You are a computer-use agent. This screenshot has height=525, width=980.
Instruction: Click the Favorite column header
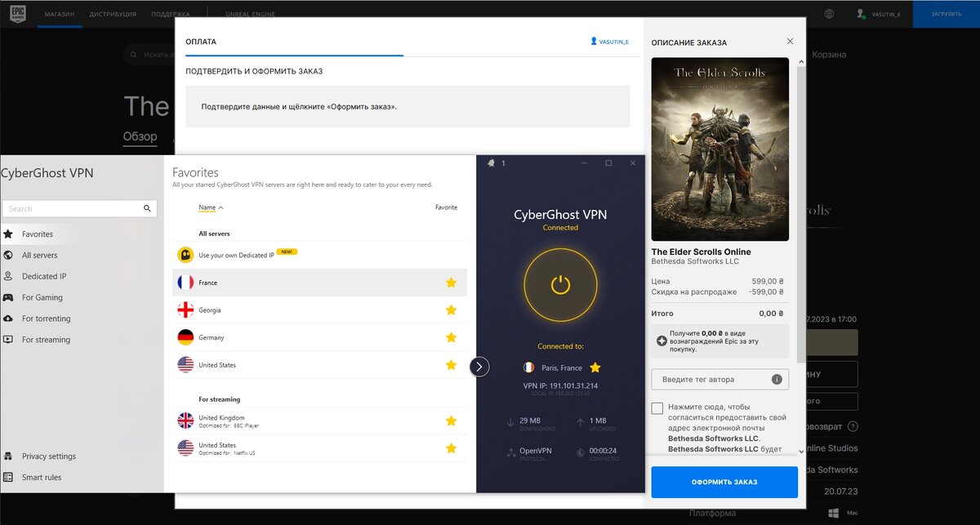click(x=446, y=207)
